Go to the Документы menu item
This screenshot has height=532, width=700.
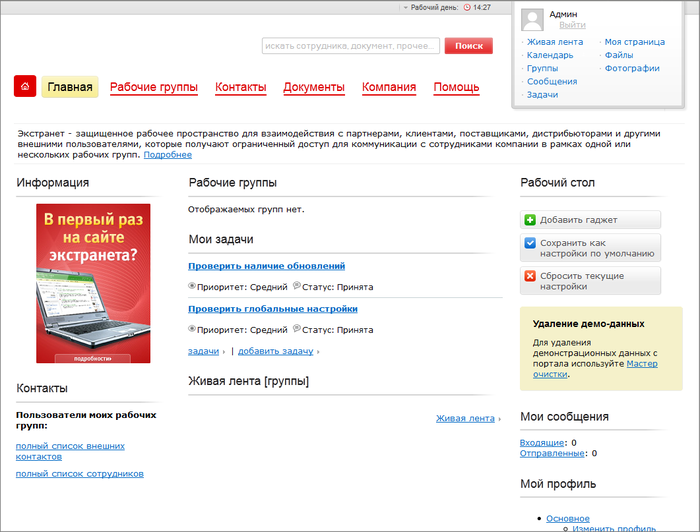tap(314, 88)
